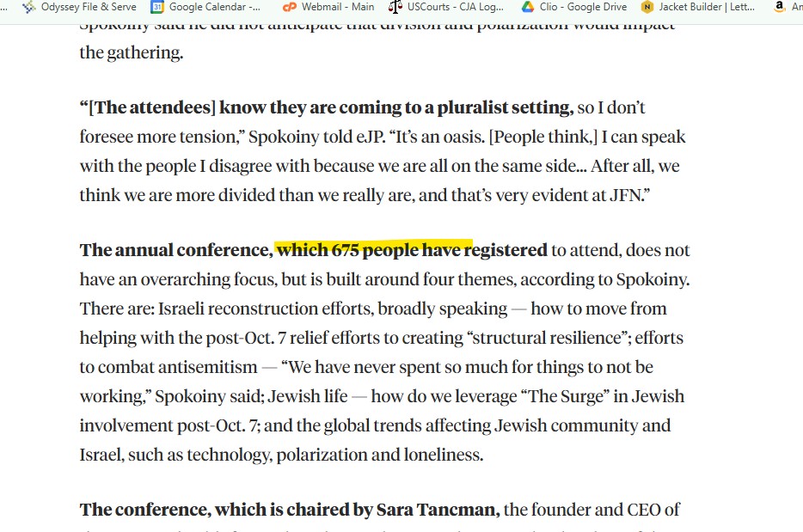Click the bold text "The annual conference,"
The image size is (803, 532).
176,250
